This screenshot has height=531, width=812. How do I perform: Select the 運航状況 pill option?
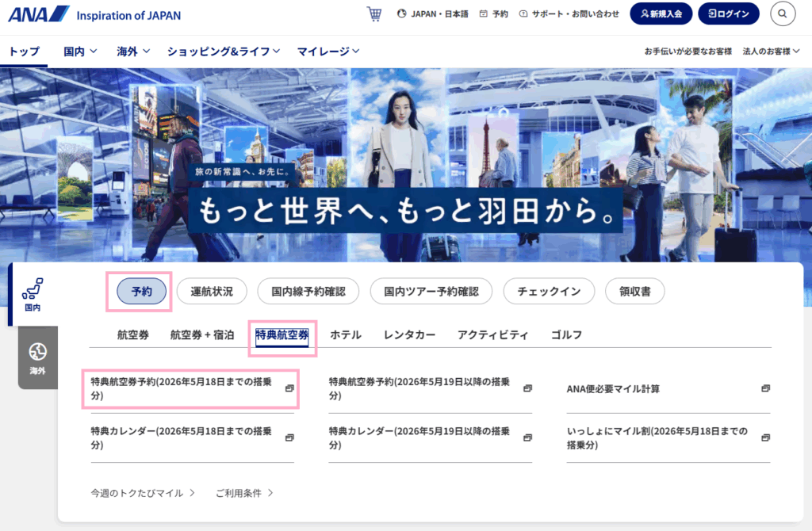coord(212,292)
